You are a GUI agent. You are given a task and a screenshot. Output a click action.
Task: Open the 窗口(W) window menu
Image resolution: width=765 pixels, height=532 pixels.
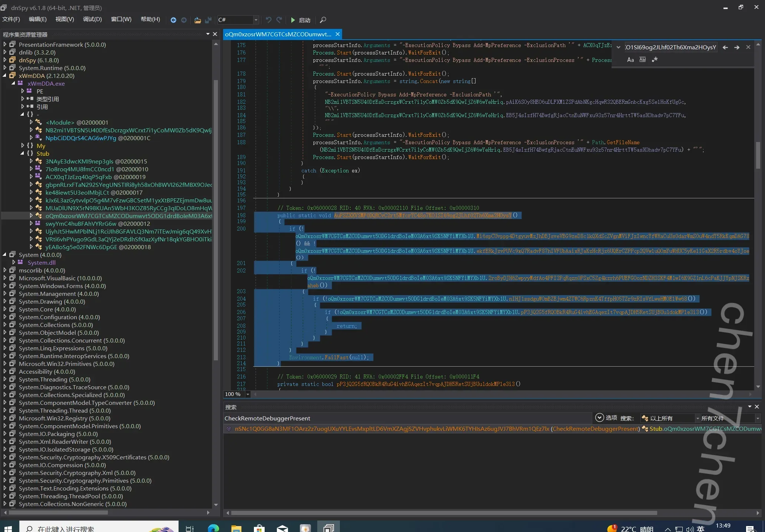121,19
